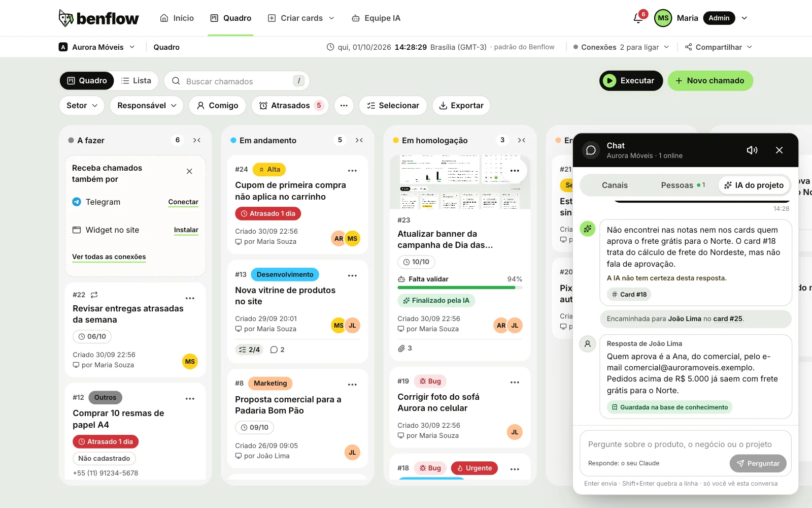This screenshot has height=508, width=812.
Task: Click the benflow logo
Action: pyautogui.click(x=99, y=18)
